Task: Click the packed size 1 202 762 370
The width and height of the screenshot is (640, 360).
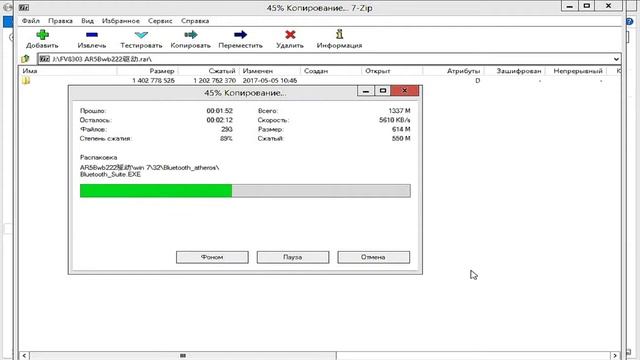Action: [x=215, y=81]
